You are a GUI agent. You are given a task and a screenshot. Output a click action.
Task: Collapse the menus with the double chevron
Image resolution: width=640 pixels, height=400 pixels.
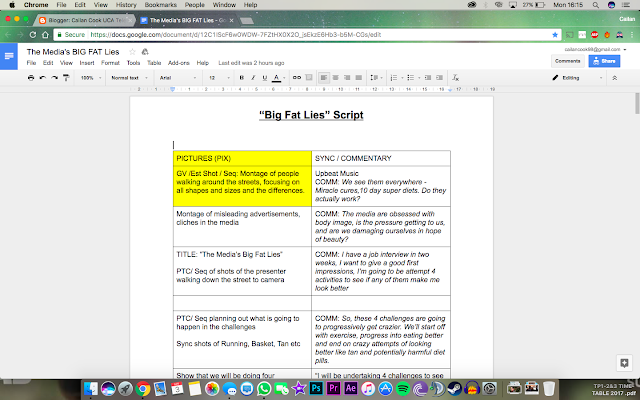pyautogui.click(x=615, y=78)
